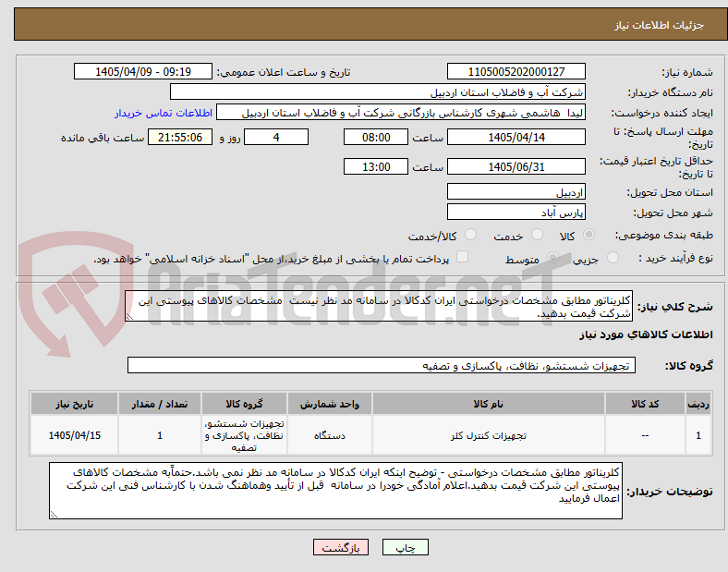This screenshot has width=728, height=572.
Task: Select the جزیی purchase type radio
Action: 613,257
